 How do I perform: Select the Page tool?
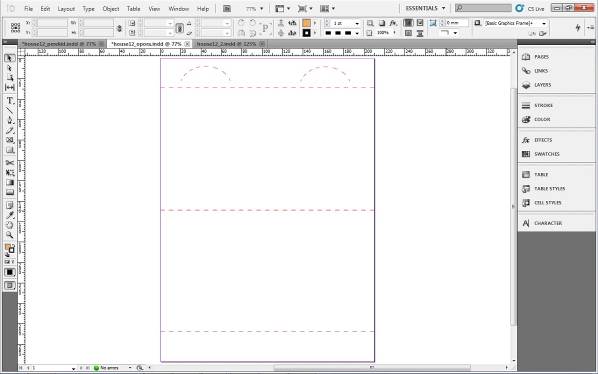coord(10,78)
